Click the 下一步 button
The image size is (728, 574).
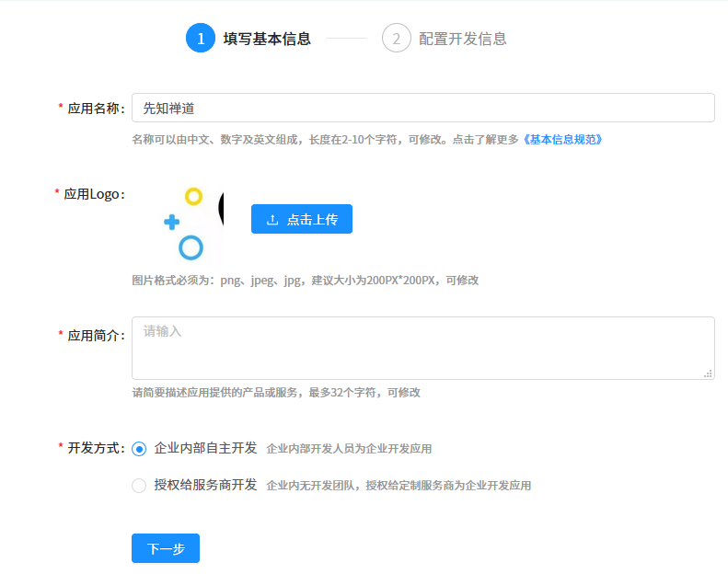(x=166, y=548)
